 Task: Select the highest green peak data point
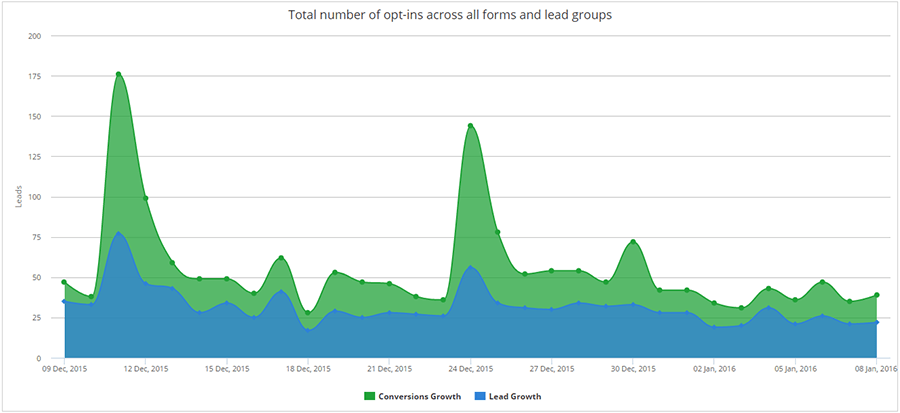118,74
